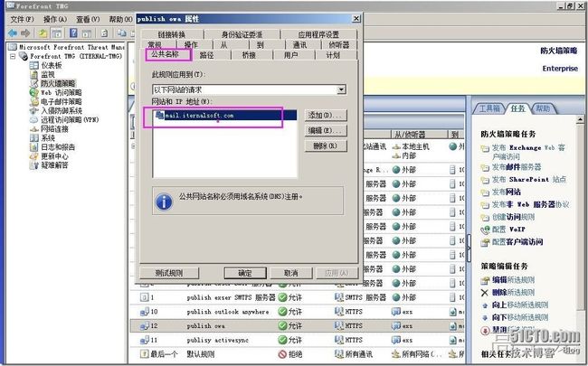Click 编辑(E)... button
The width and height of the screenshot is (588, 366).
coord(326,130)
